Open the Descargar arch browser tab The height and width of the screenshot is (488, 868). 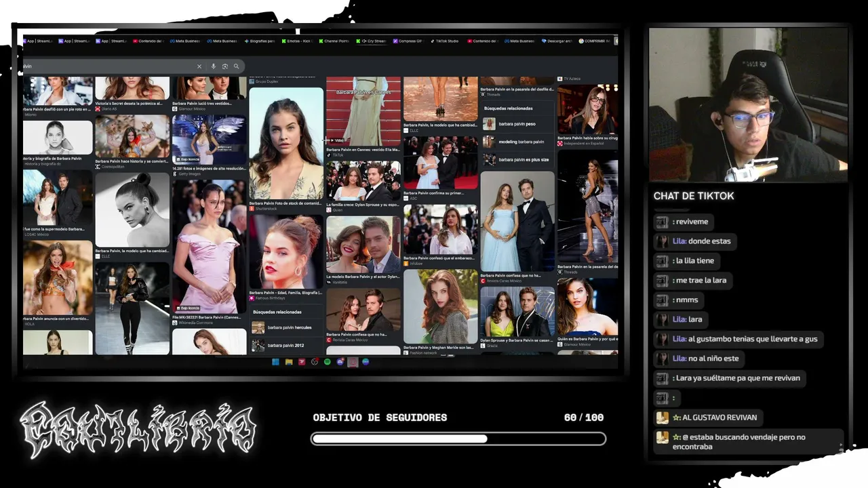557,41
